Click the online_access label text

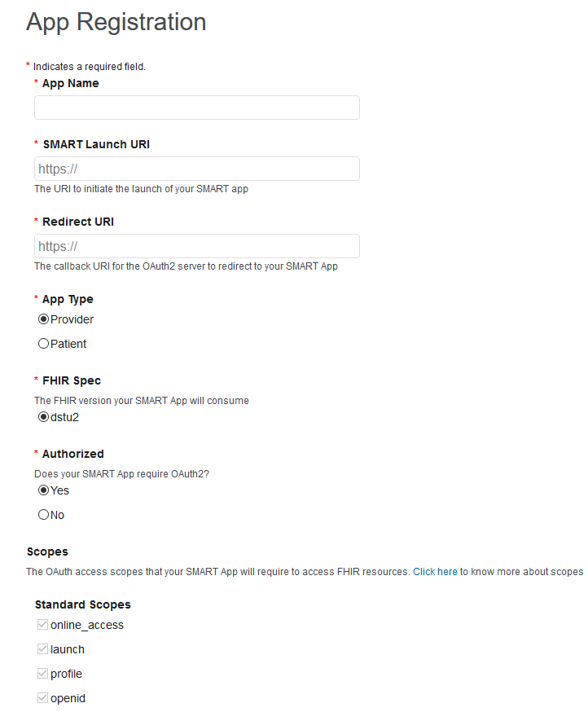pyautogui.click(x=87, y=625)
